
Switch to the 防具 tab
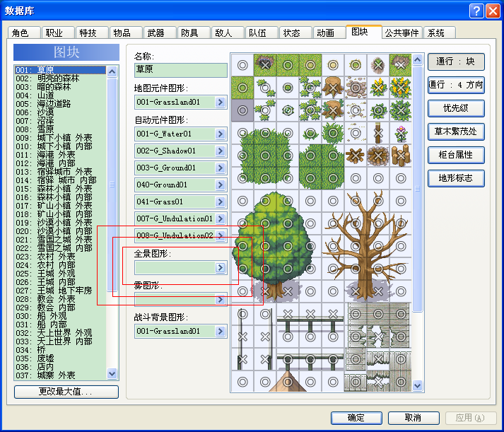(194, 33)
